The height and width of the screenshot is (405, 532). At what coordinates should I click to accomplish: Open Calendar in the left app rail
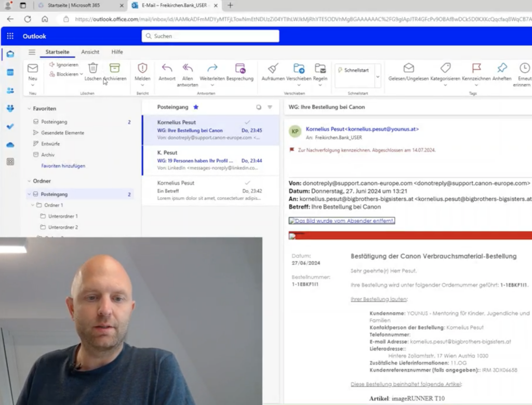pos(10,72)
